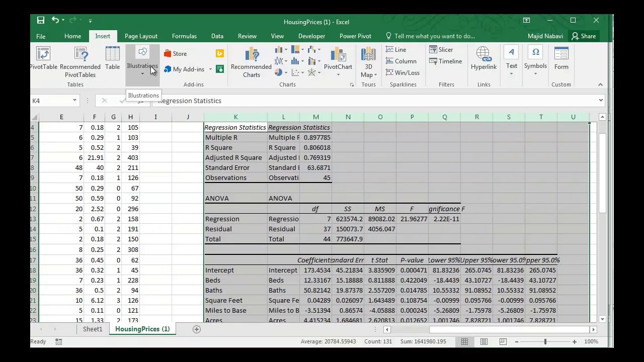Open the Charts dialog launcher
This screenshot has height=362, width=644.
pos(352,85)
